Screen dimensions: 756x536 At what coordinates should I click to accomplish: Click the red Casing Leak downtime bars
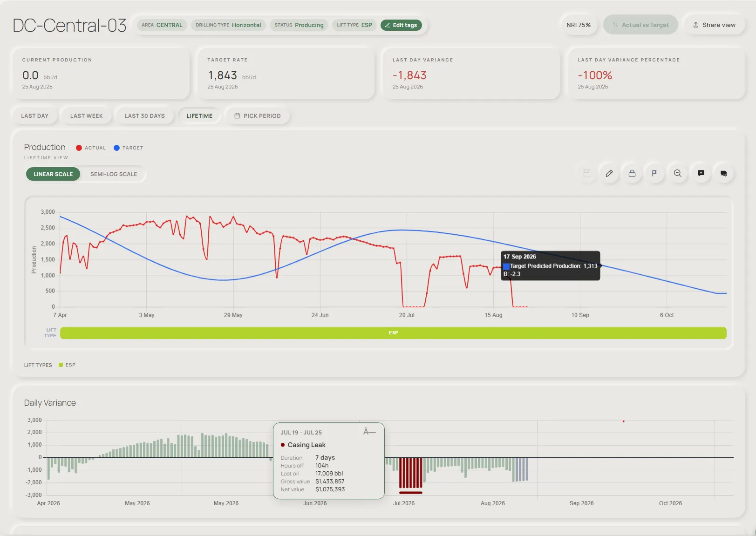(x=411, y=473)
